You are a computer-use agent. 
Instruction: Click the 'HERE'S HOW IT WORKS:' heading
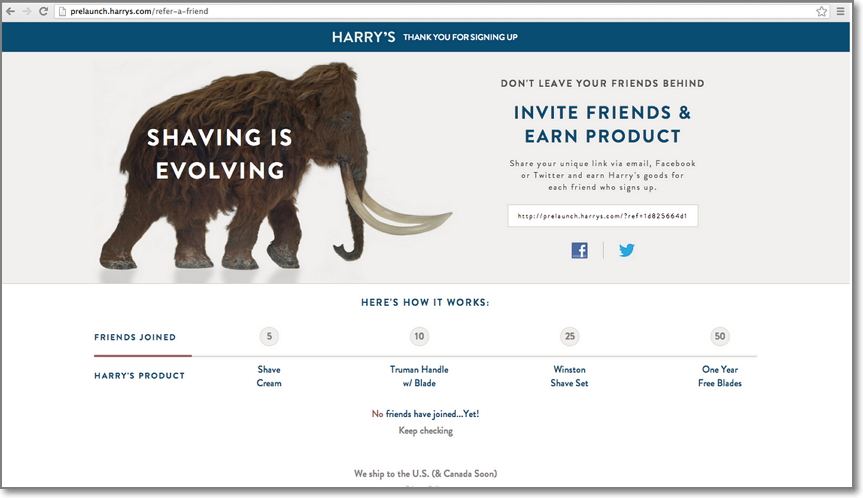tap(425, 302)
